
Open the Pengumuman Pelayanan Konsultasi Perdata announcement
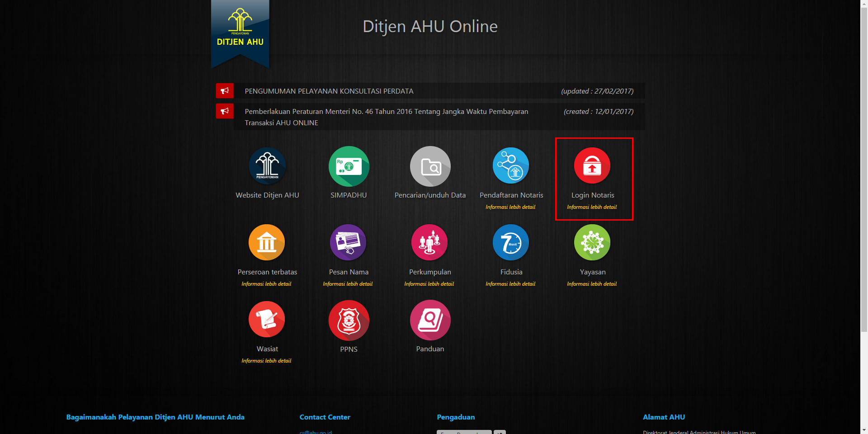(x=329, y=91)
